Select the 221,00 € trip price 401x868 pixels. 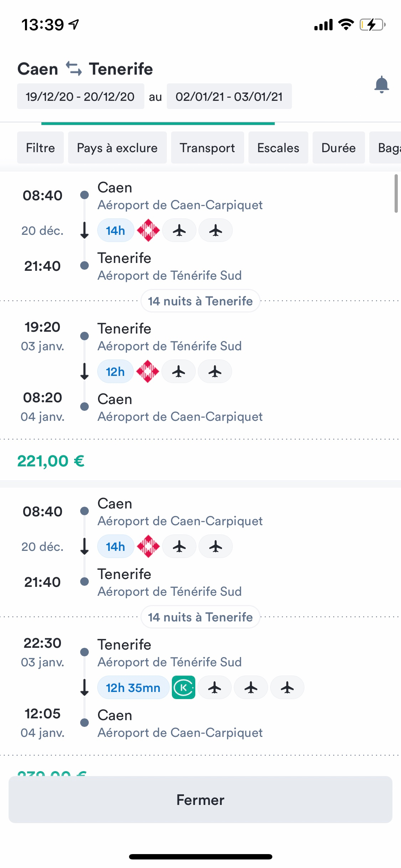[x=51, y=461]
